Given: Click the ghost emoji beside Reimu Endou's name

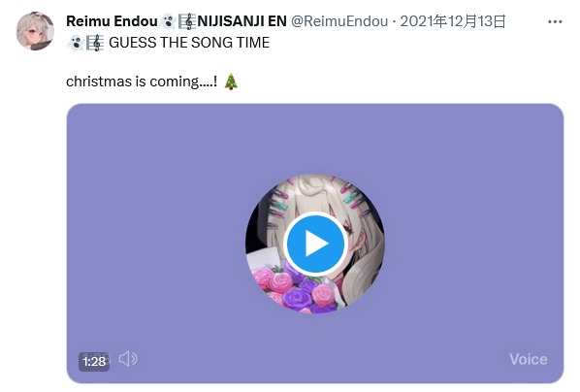Looking at the screenshot, I should point(169,21).
